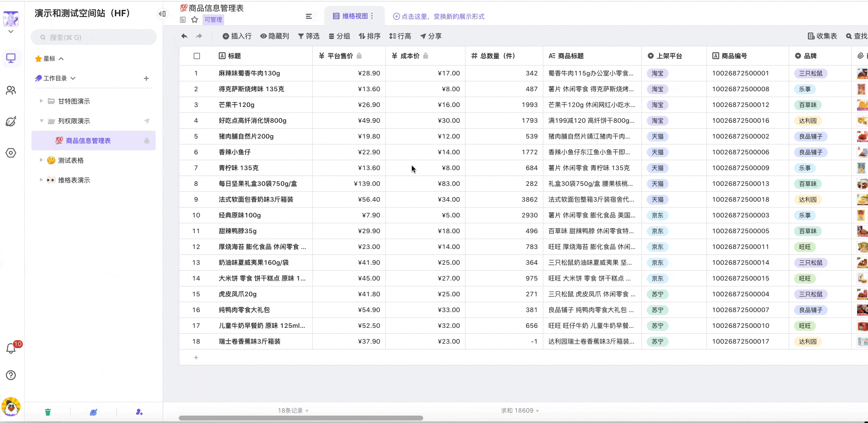The height and width of the screenshot is (423, 868).
Task: Click the redo arrow in toolbar
Action: click(199, 36)
